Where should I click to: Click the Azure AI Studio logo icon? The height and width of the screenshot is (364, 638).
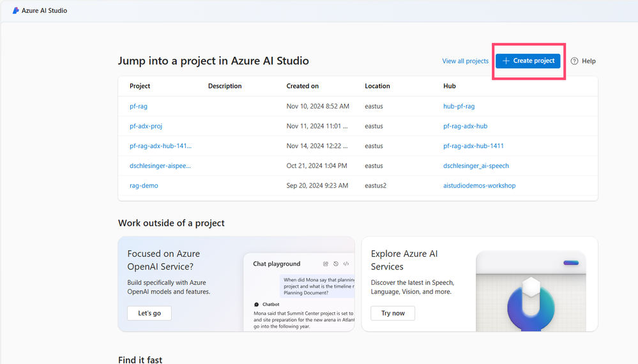point(15,11)
